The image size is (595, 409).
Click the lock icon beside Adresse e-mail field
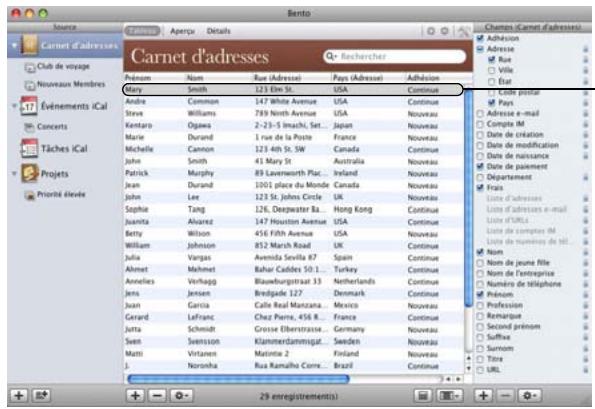click(586, 113)
